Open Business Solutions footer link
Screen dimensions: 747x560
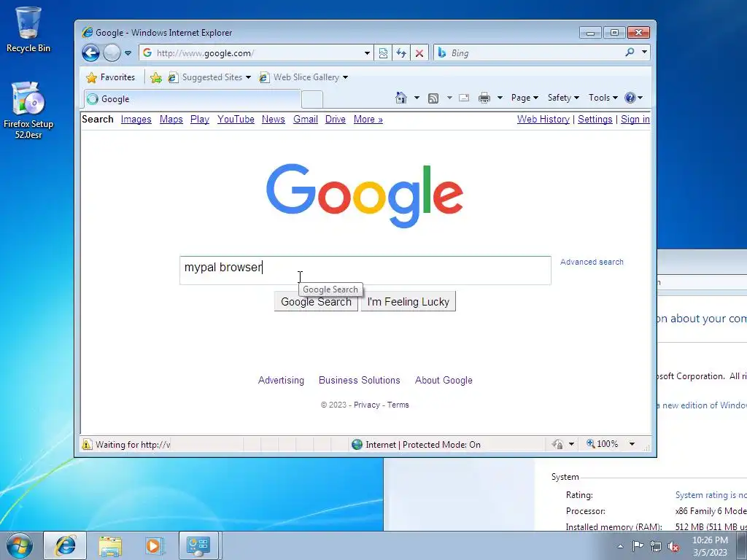359,380
